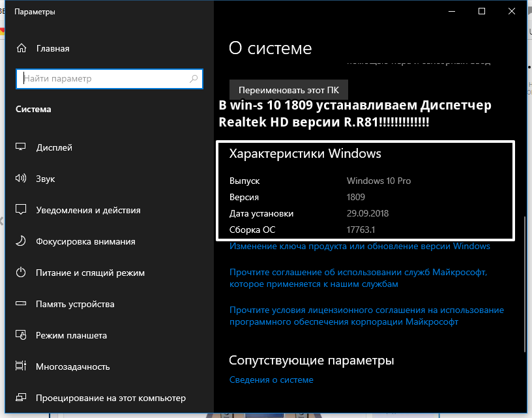Image resolution: width=532 pixels, height=418 pixels.
Task: Open Проецирование на этот компьютер page
Action: [111, 398]
